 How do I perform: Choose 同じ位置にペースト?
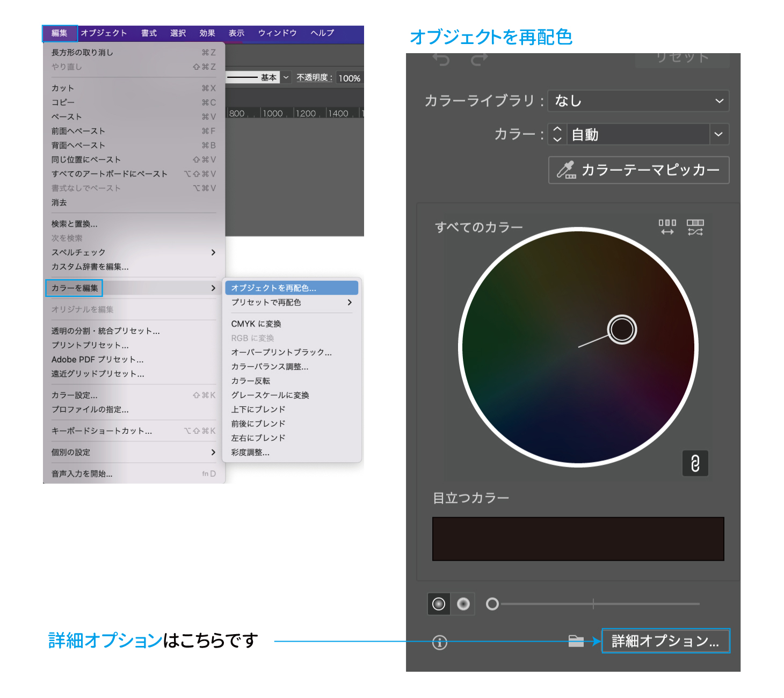point(134,159)
